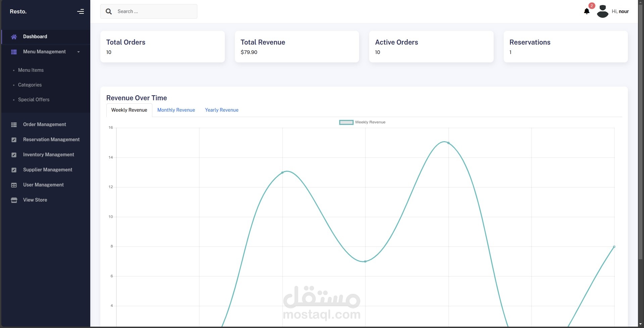Go to Supplier Management
Viewport: 644px width, 328px height.
click(x=48, y=170)
